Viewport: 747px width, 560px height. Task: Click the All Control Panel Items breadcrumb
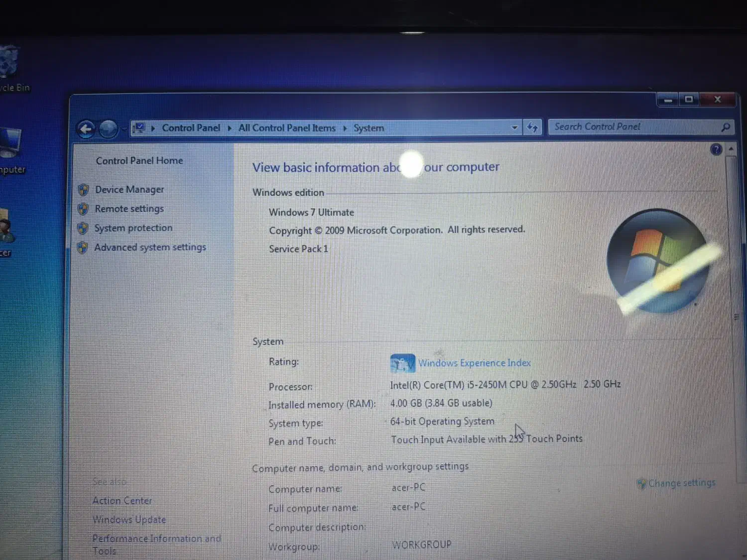287,128
